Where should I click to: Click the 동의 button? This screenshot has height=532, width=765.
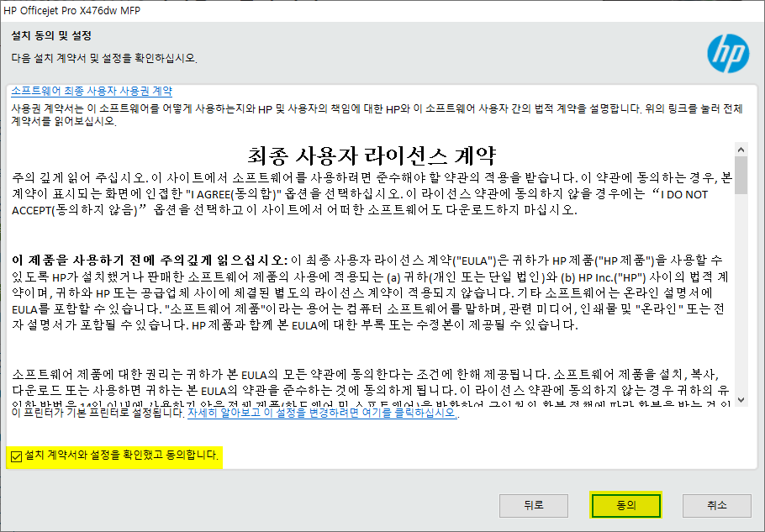click(x=625, y=505)
